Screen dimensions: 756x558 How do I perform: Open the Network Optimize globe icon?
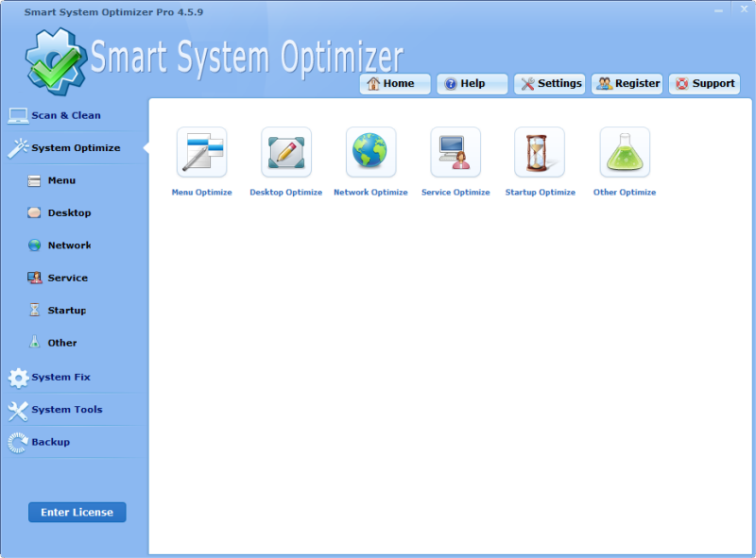(370, 152)
